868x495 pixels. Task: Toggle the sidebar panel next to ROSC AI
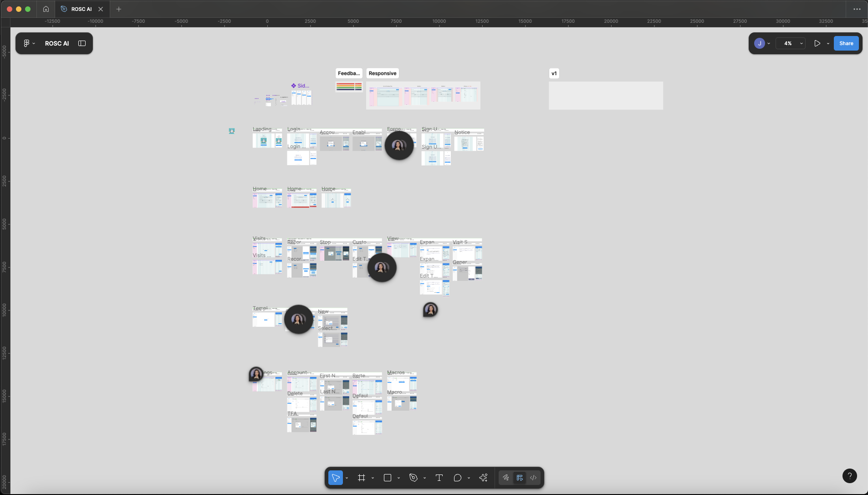click(82, 43)
